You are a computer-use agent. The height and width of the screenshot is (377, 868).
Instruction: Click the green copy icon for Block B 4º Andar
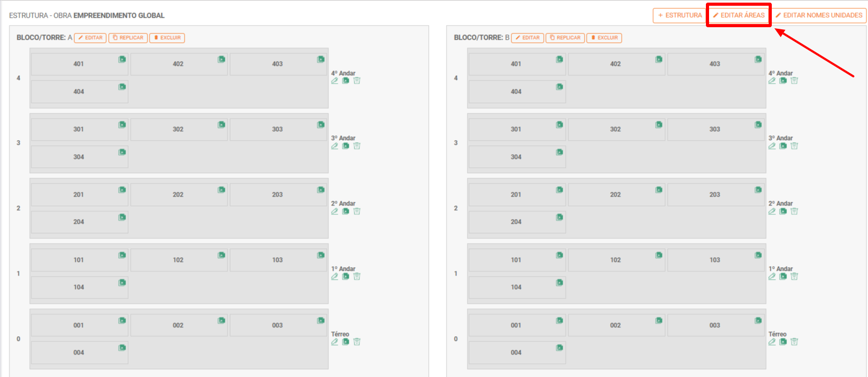point(783,81)
